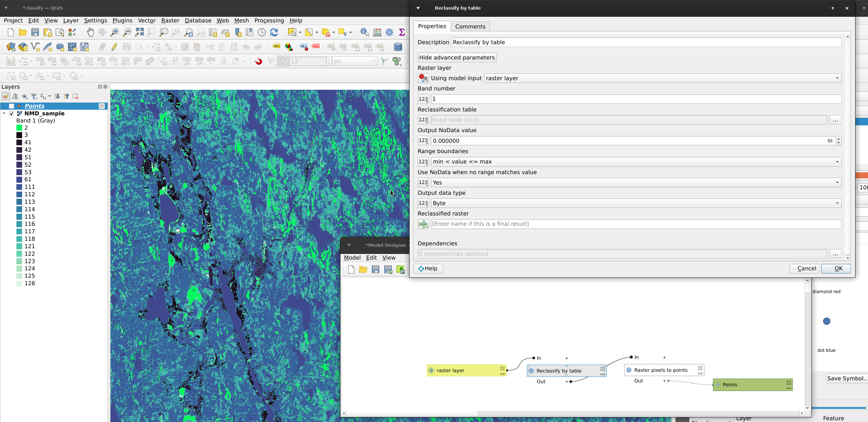This screenshot has width=868, height=422.
Task: Click the Select Features by area tool
Action: (x=292, y=32)
